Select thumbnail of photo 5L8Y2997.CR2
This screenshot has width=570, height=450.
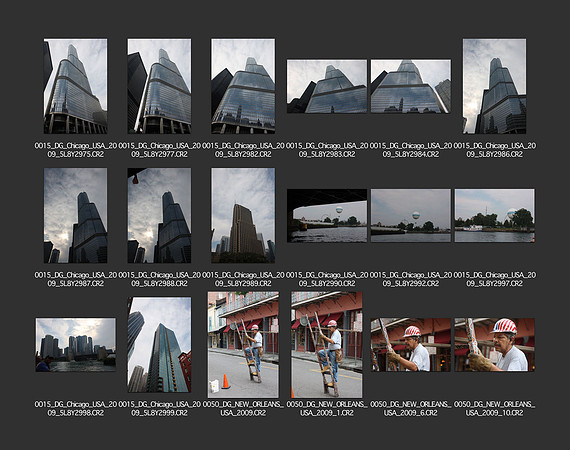[494, 216]
